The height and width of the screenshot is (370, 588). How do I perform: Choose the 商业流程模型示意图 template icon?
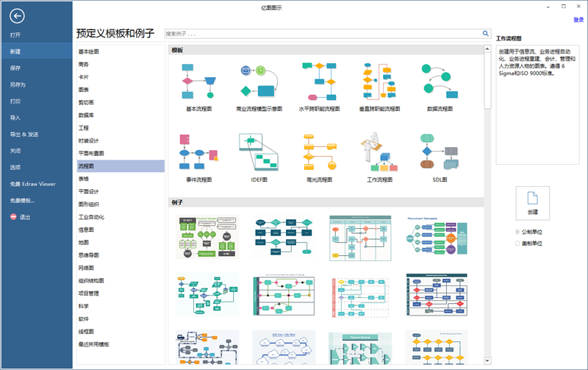259,82
